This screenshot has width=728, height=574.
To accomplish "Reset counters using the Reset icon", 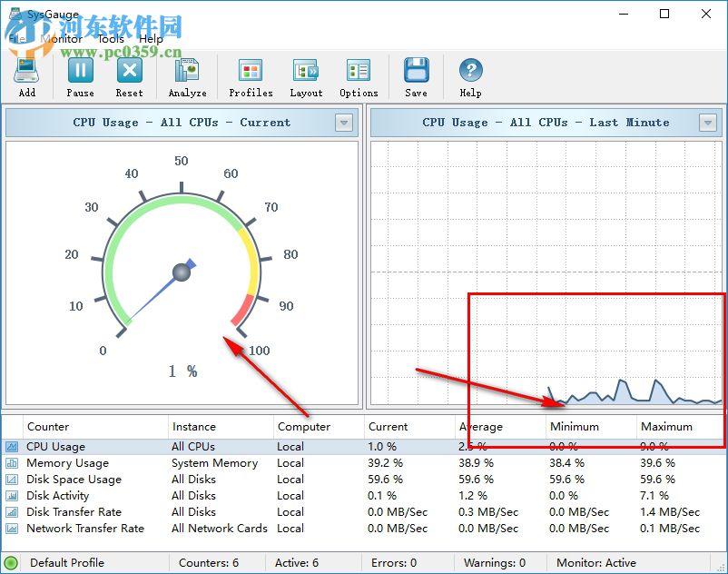I will [x=130, y=71].
